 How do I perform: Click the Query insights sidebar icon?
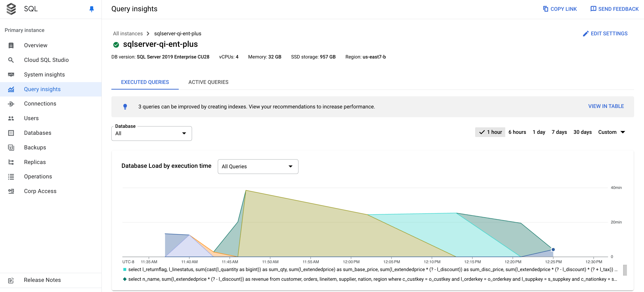click(11, 89)
